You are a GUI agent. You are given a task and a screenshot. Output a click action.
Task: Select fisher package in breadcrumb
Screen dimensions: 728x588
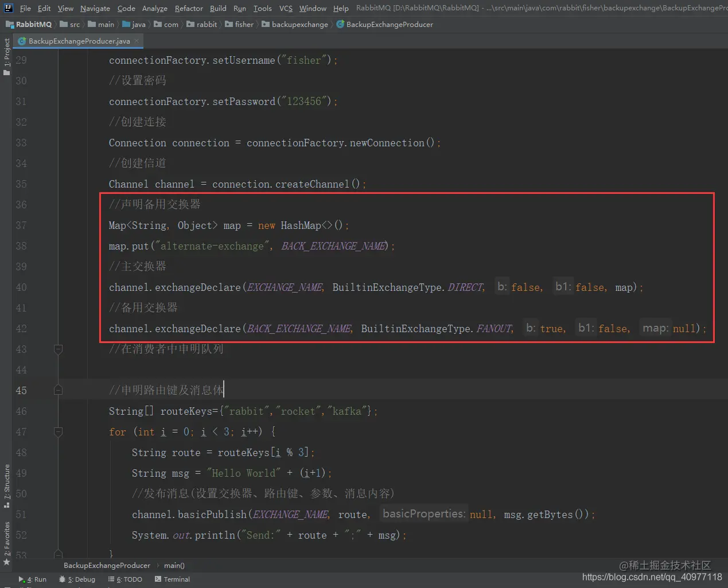click(239, 25)
